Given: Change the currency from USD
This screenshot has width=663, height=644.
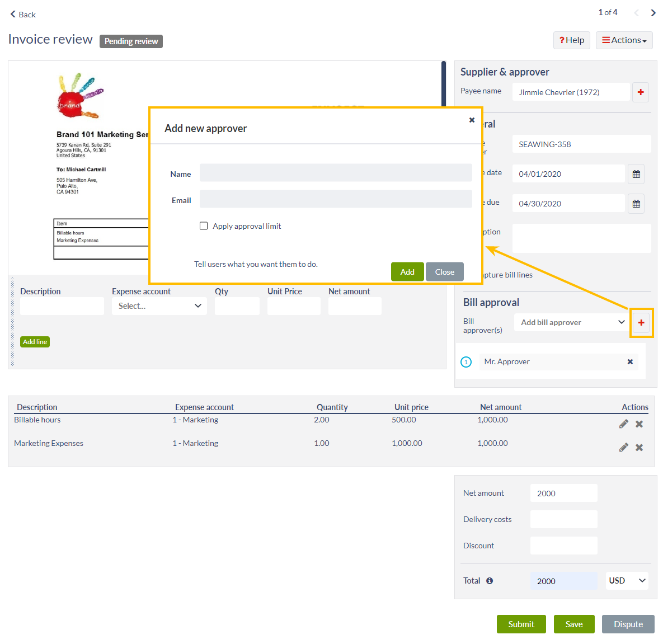Looking at the screenshot, I should click(x=627, y=580).
